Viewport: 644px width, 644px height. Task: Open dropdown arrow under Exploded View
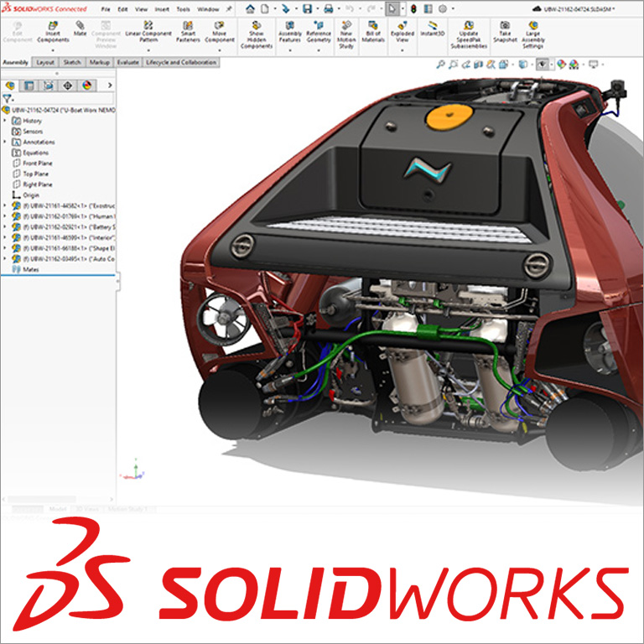coord(402,50)
